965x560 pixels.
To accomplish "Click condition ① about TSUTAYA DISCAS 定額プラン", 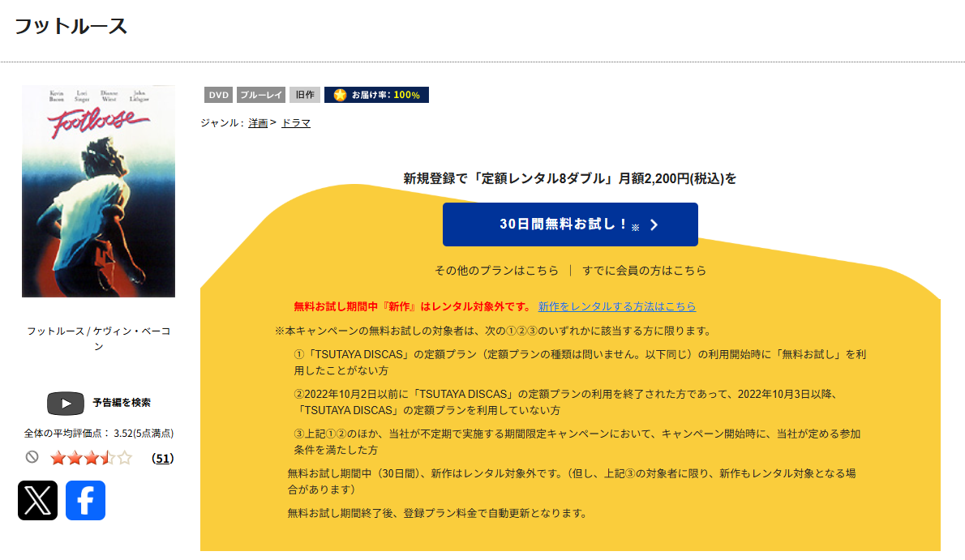I will click(580, 362).
